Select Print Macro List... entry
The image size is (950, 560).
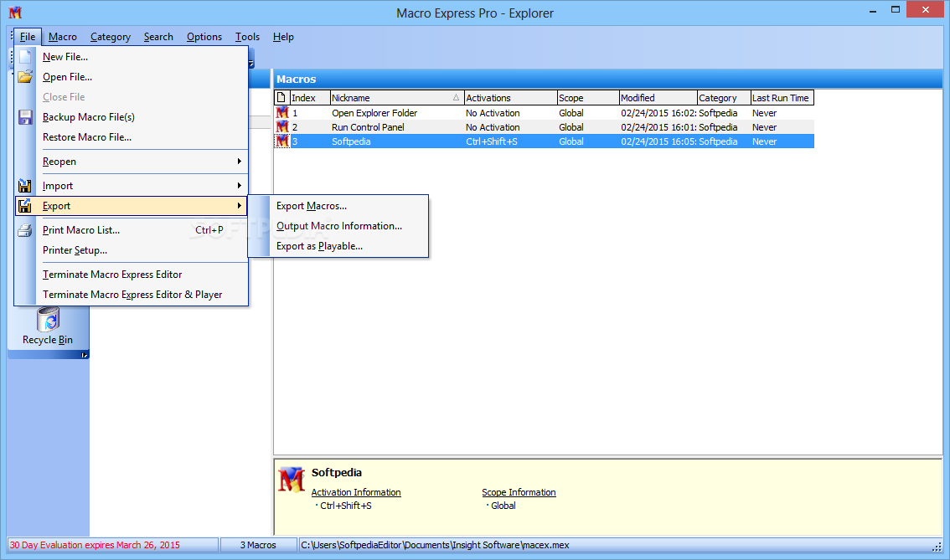tap(132, 230)
